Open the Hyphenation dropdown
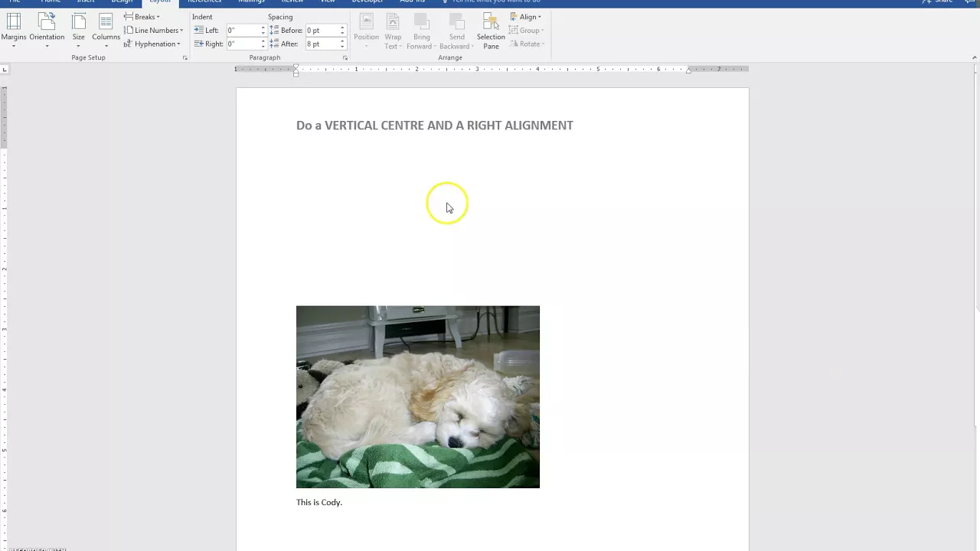 152,44
